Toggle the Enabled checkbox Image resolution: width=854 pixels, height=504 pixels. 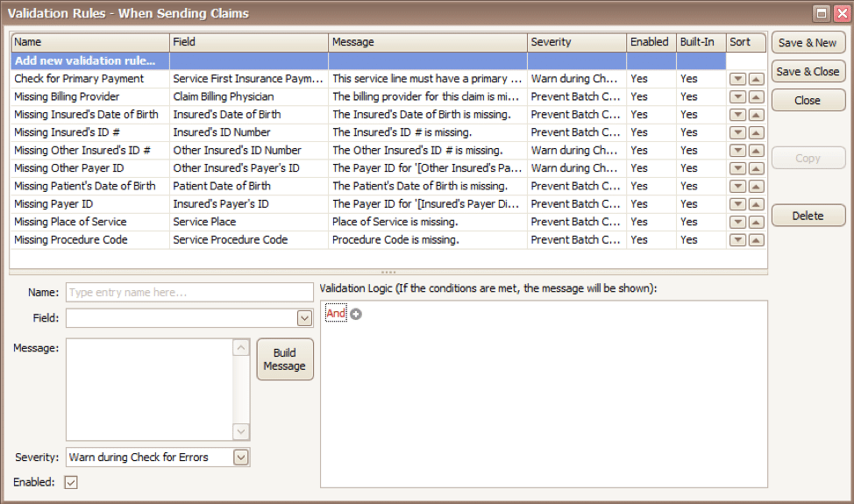coord(71,482)
